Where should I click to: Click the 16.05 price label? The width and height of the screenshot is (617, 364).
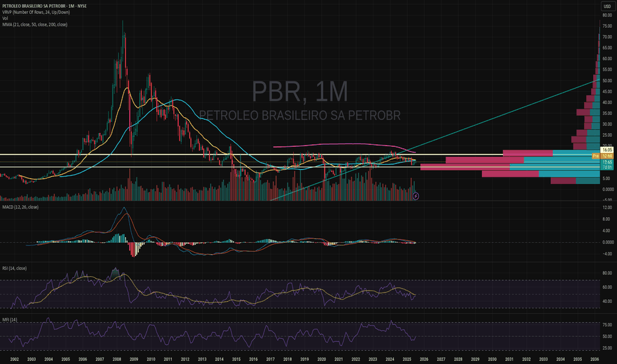[x=607, y=150]
